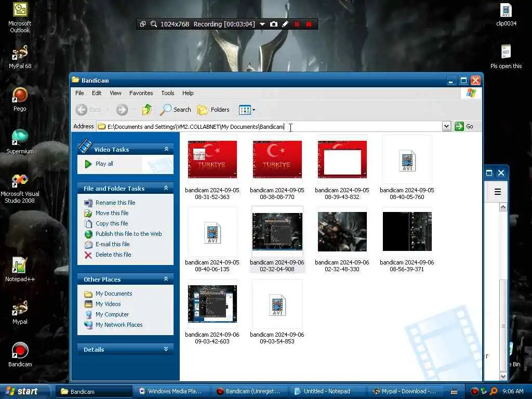Click the Search toolbar button
This screenshot has width=532, height=399.
pyautogui.click(x=175, y=110)
